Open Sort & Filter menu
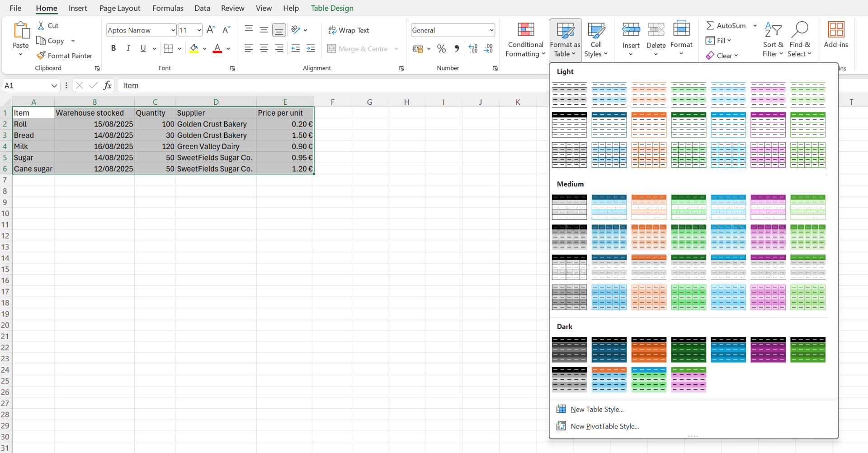Viewport: 868px width, 453px height. click(773, 40)
